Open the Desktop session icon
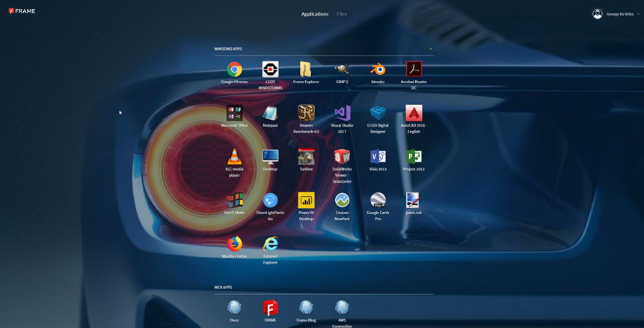 [x=270, y=157]
